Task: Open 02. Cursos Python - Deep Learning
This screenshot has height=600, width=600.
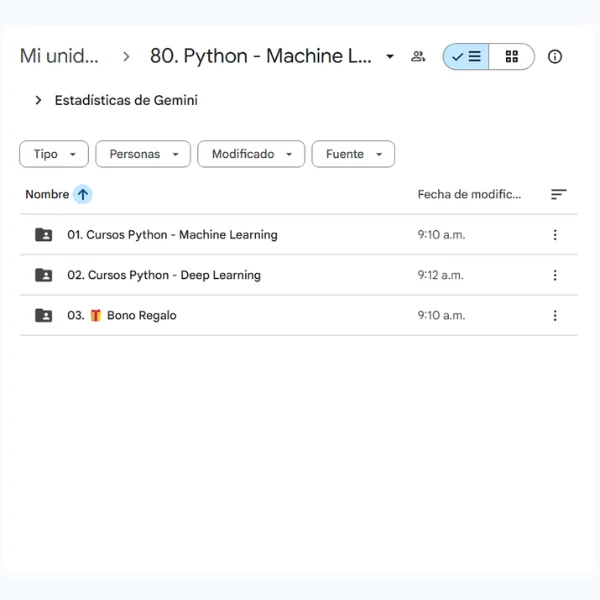Action: tap(164, 275)
